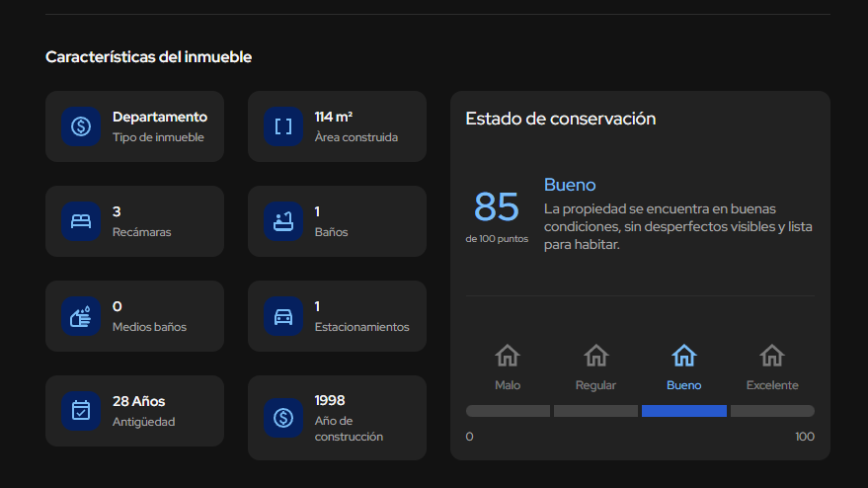Click the dollar icon for Año de construcción
The width and height of the screenshot is (868, 488).
(283, 418)
